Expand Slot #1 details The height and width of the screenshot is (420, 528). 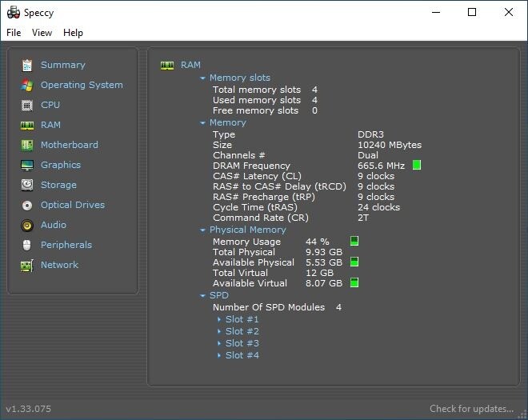click(219, 319)
